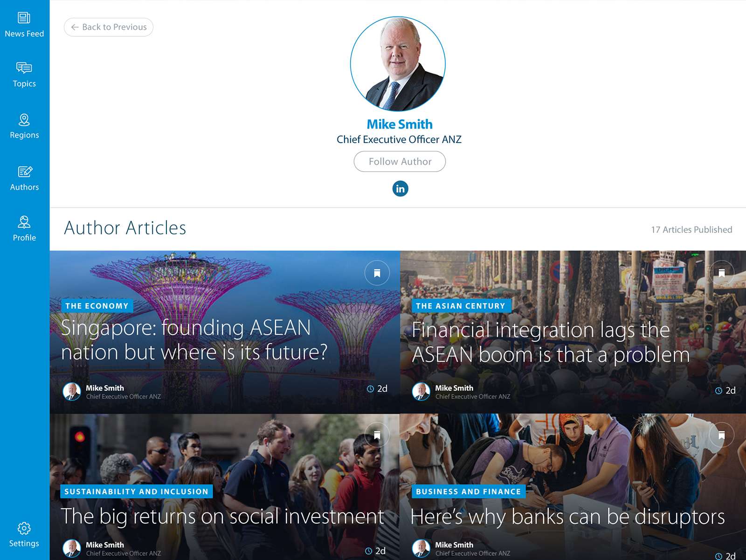Bookmark the social investment article
The height and width of the screenshot is (560, 746).
click(377, 435)
